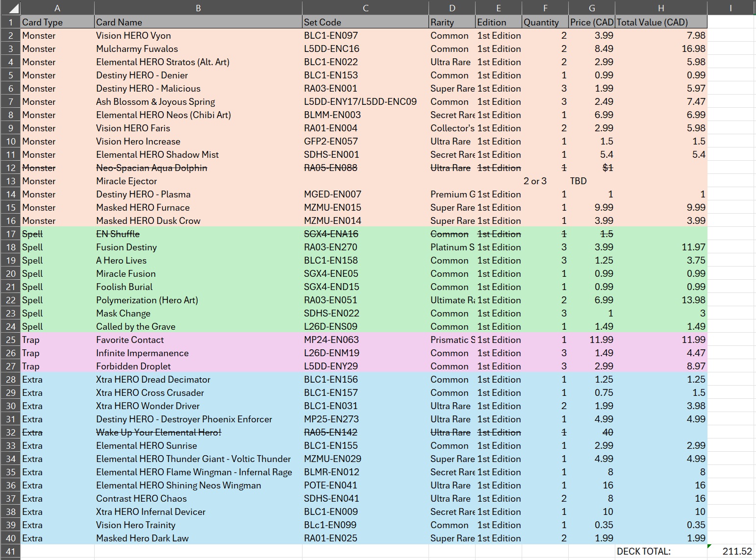Click the "Quantity" header cell

tap(545, 22)
